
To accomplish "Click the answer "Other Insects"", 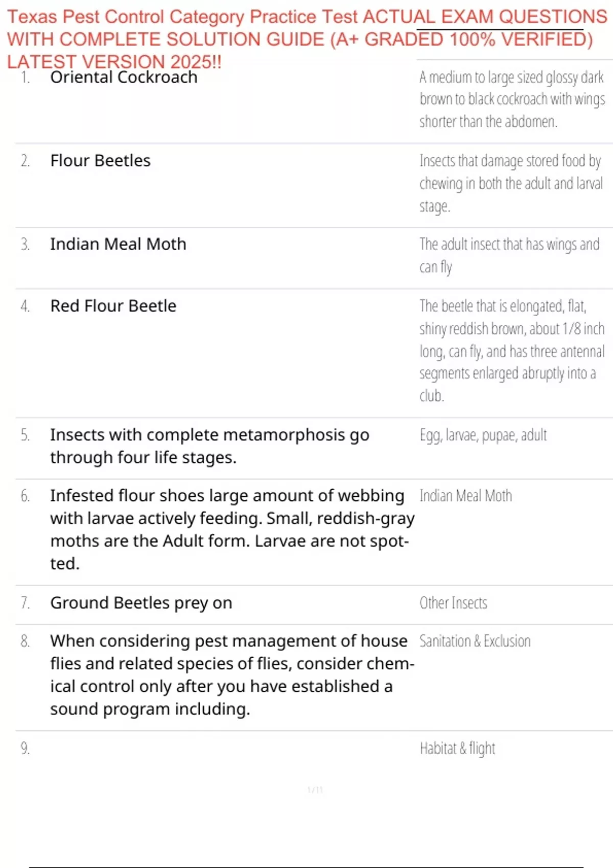I will click(453, 603).
